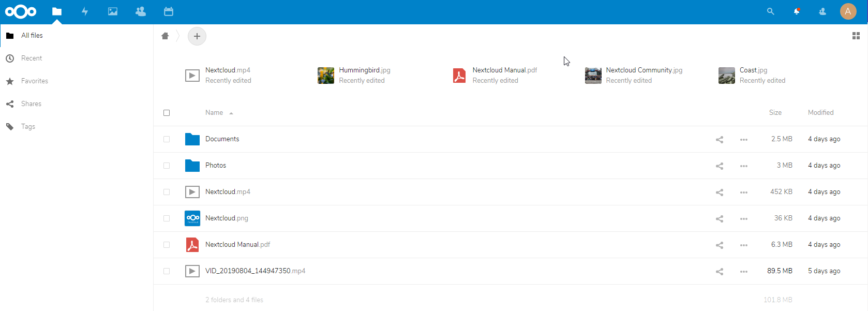Check the Nextcloud.mp4 row checkbox
The image size is (868, 311).
(167, 192)
